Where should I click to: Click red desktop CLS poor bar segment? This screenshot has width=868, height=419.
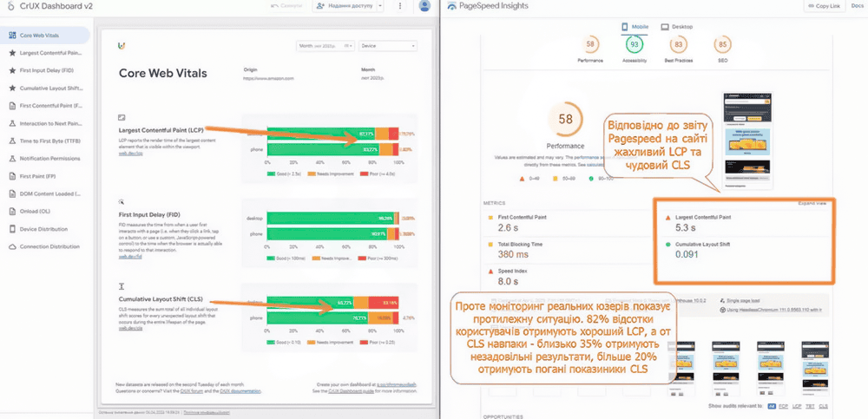pos(383,303)
